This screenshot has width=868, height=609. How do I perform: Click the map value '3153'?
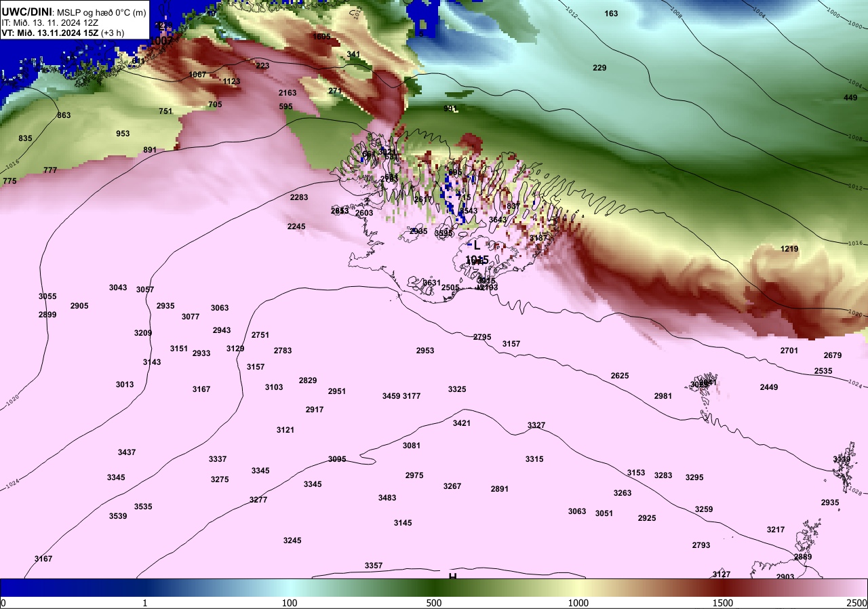(636, 473)
